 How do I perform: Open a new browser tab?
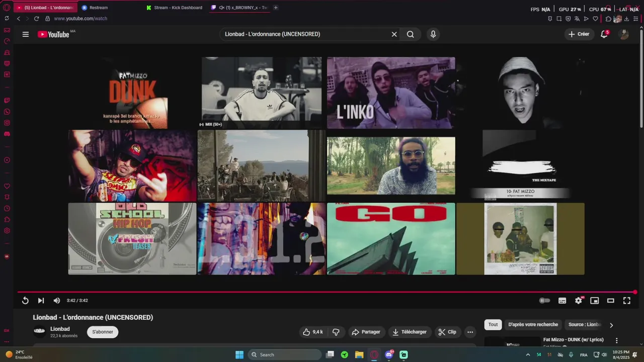(x=276, y=8)
